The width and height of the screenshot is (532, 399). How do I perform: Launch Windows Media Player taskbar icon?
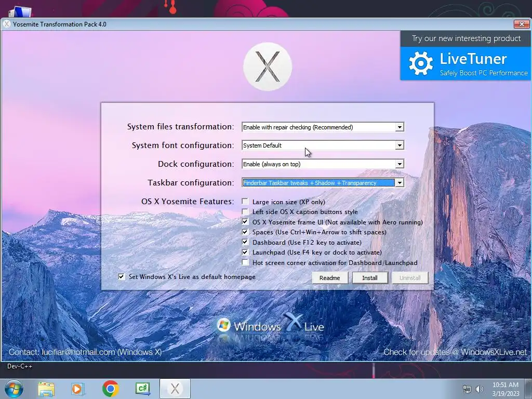coord(78,389)
